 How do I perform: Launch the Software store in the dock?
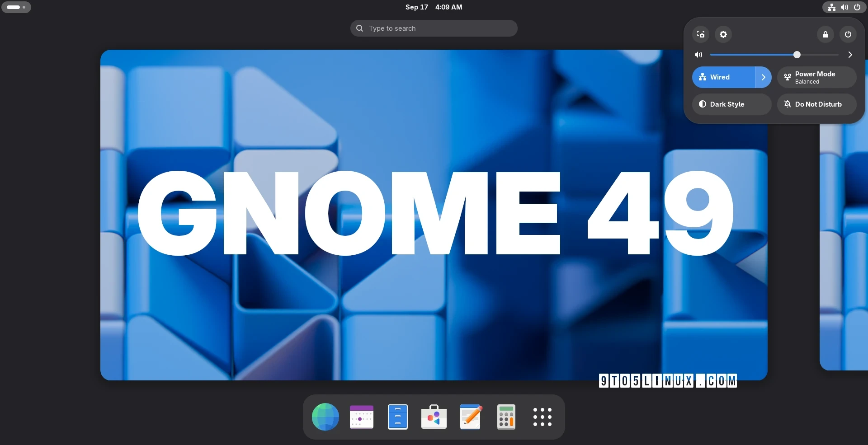point(434,417)
